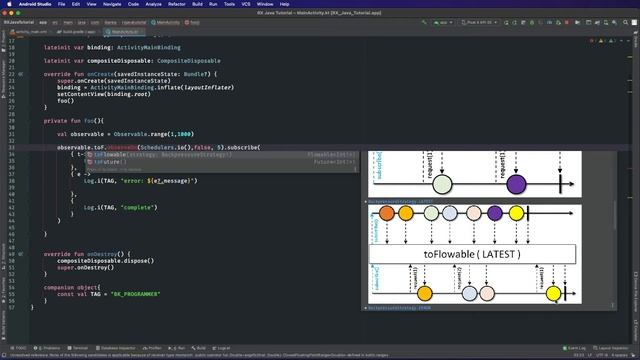Click the Apply Changes and Restart Activity icon
The image size is (640, 360).
point(515,22)
